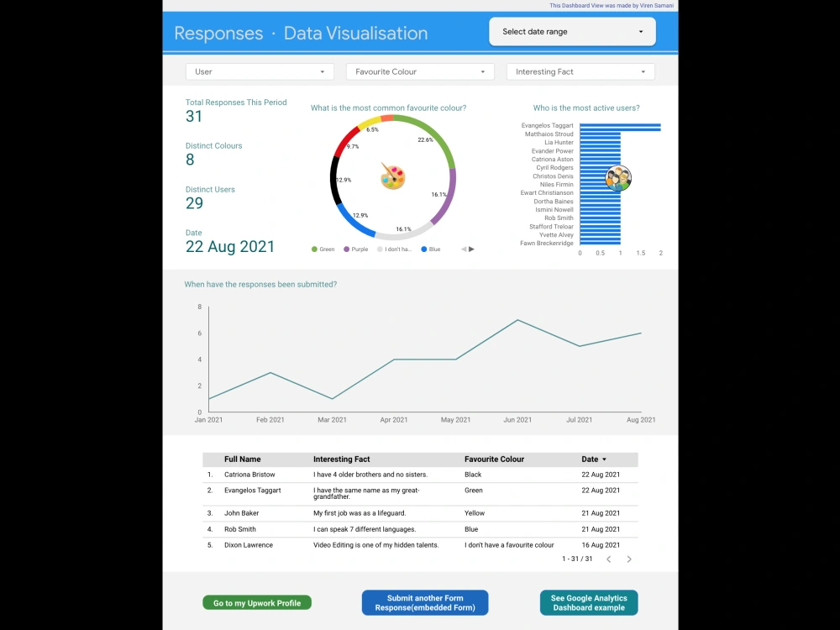Click the previous page chevron under the responses table
Image resolution: width=840 pixels, height=630 pixels.
[x=609, y=558]
